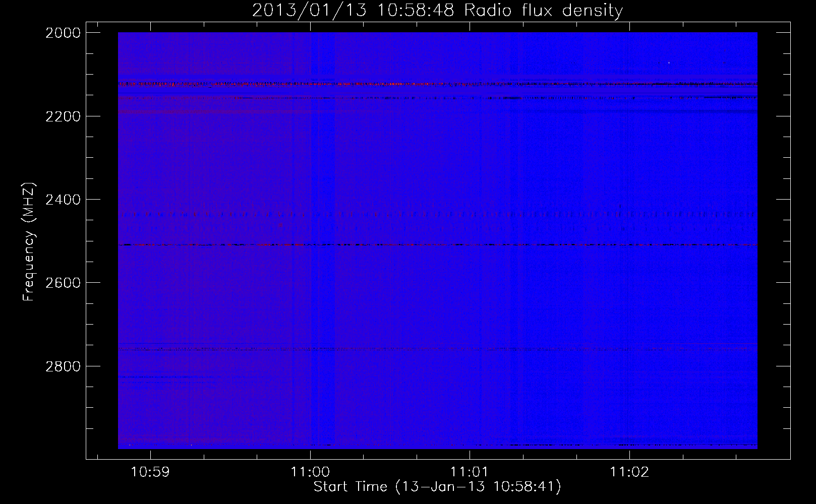Click the 2400 frequency tick label
Image resolution: width=816 pixels, height=504 pixels.
(x=63, y=200)
